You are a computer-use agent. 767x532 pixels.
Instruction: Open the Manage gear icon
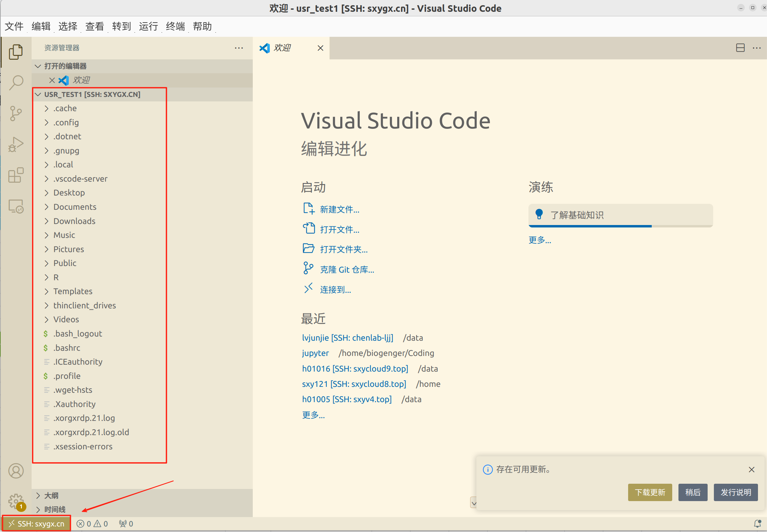coord(16,501)
